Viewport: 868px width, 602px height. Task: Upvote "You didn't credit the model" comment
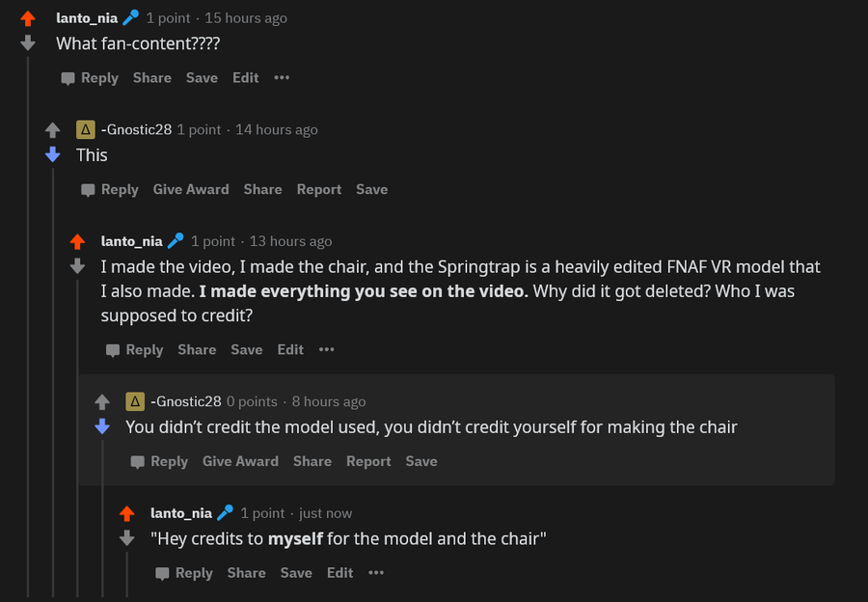click(102, 402)
